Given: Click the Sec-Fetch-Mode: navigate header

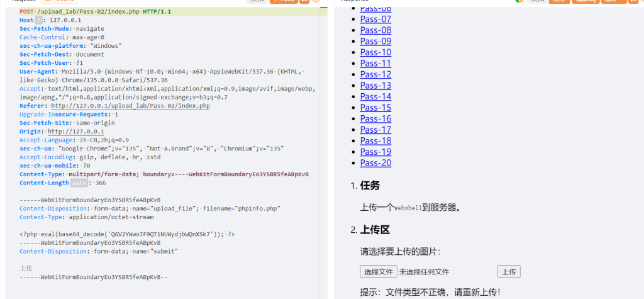Looking at the screenshot, I should (x=62, y=29).
